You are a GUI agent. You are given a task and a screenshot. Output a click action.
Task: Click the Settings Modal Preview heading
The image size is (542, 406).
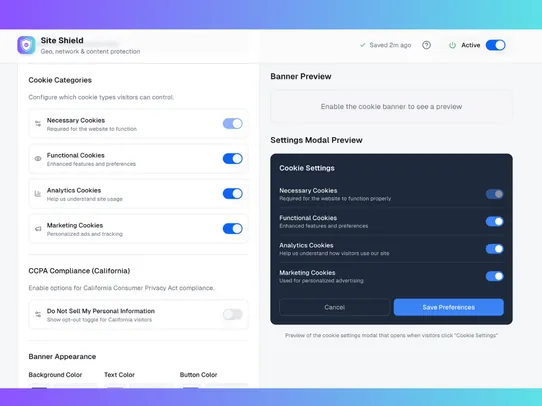click(x=317, y=140)
